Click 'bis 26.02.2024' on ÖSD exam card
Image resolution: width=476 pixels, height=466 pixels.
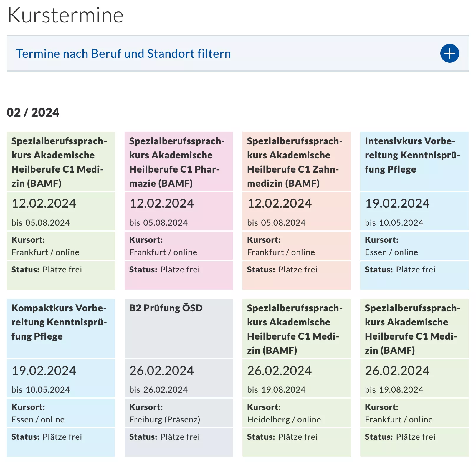(x=158, y=390)
